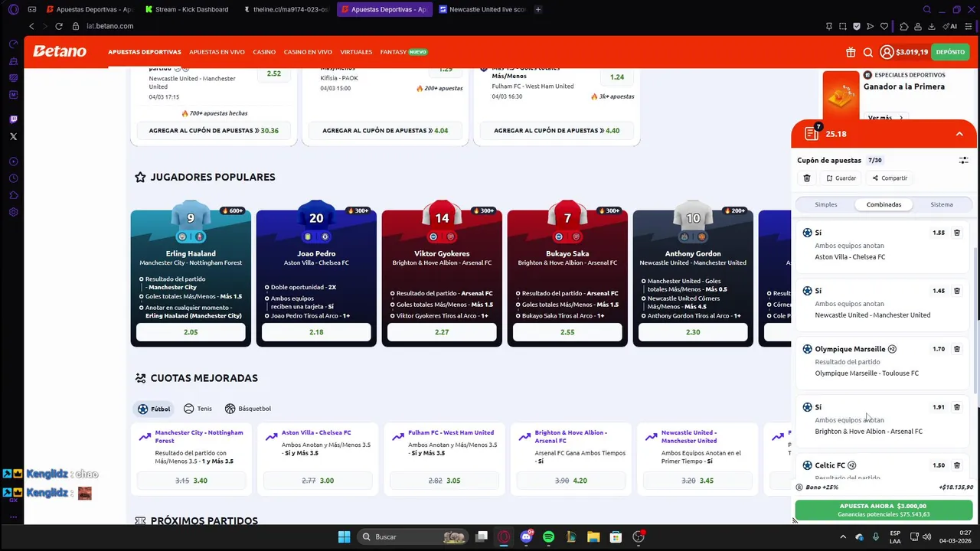Open Apuestas en Vivo menu
The image size is (980, 551).
(217, 52)
